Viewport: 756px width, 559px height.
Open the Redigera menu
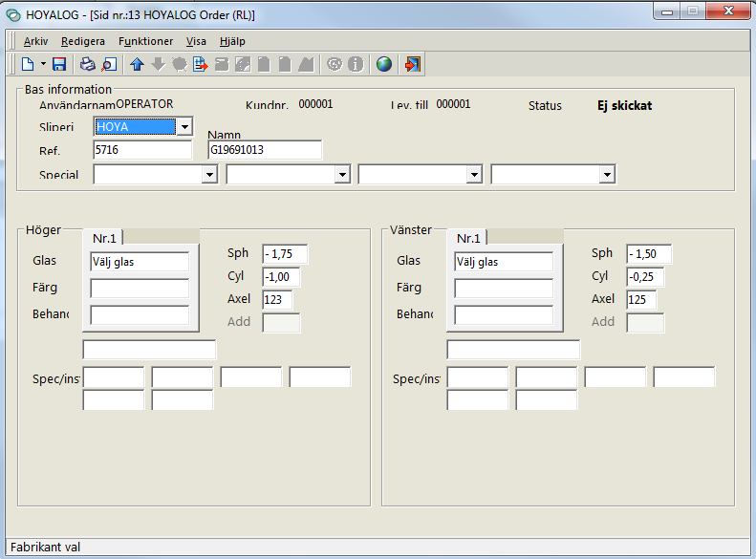(x=83, y=41)
